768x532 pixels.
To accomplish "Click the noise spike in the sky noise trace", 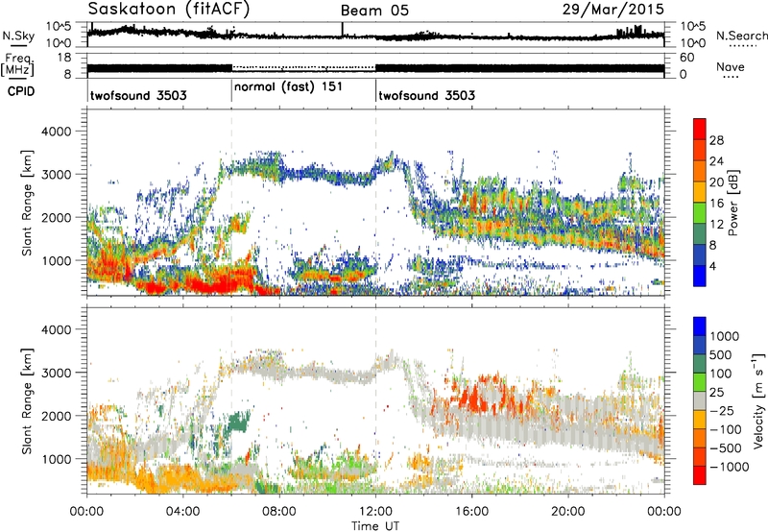I will (343, 30).
